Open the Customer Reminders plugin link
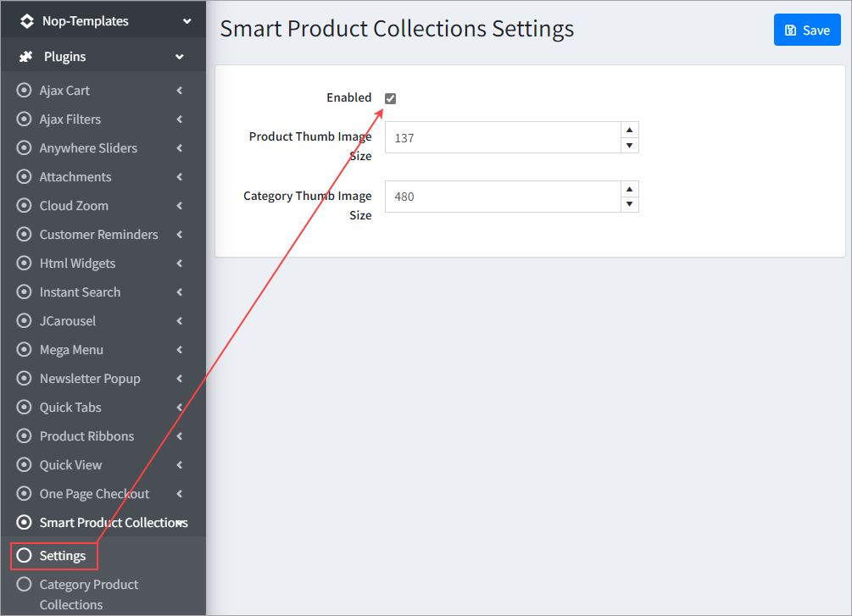Screen dimensions: 852x616 [98, 235]
